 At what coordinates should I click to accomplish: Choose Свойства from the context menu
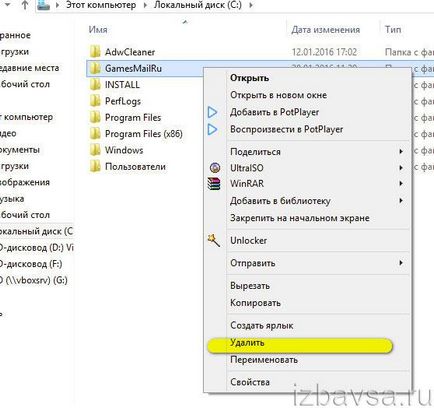250,382
